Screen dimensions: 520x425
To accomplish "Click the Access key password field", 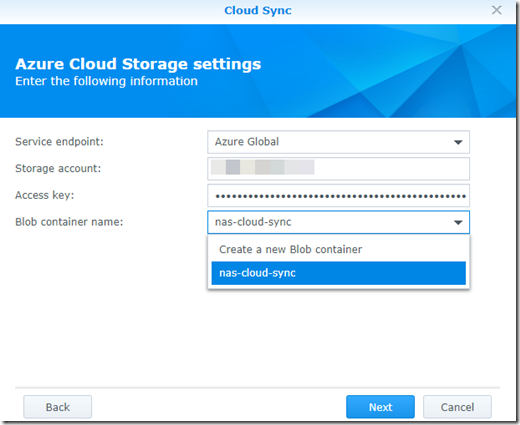I will pos(338,196).
